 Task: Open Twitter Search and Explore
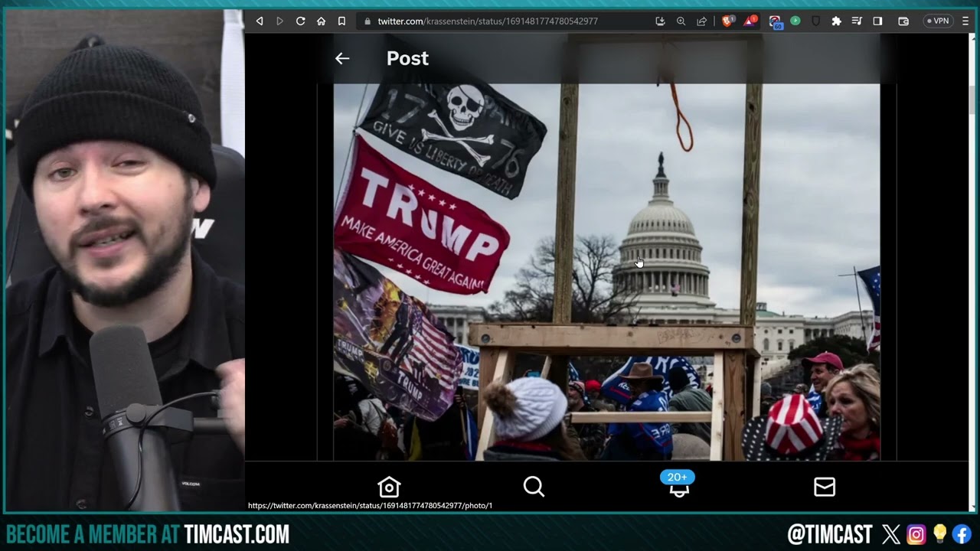click(534, 487)
